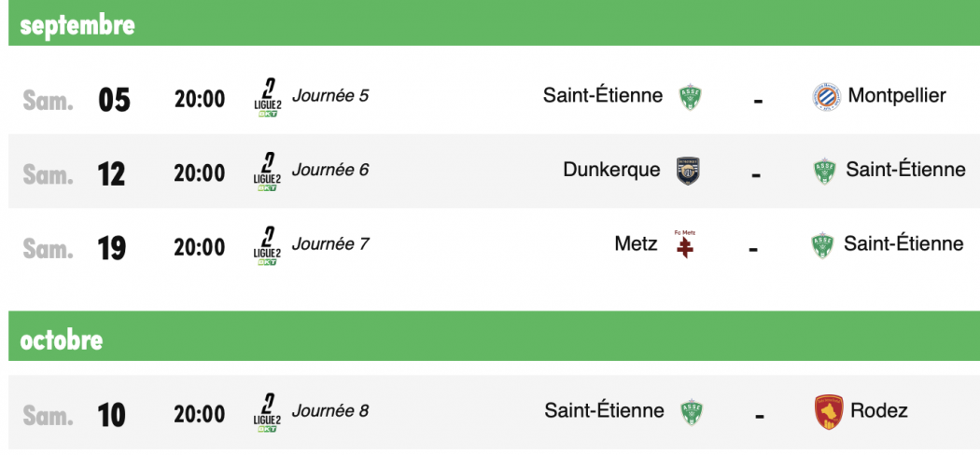The height and width of the screenshot is (455, 980).
Task: Click Saint-Étienne crest in Dunkerque match row
Action: pyautogui.click(x=824, y=171)
